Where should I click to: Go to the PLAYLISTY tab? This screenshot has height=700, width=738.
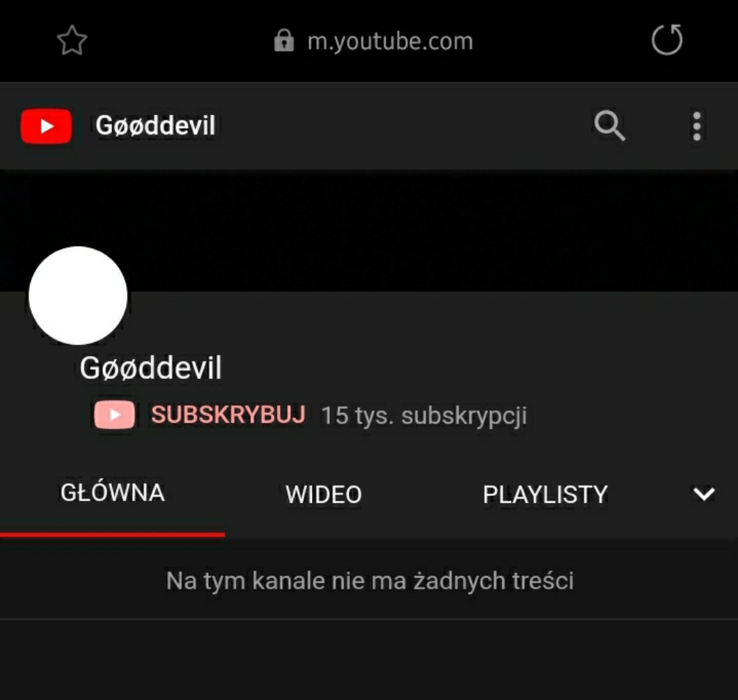(545, 495)
